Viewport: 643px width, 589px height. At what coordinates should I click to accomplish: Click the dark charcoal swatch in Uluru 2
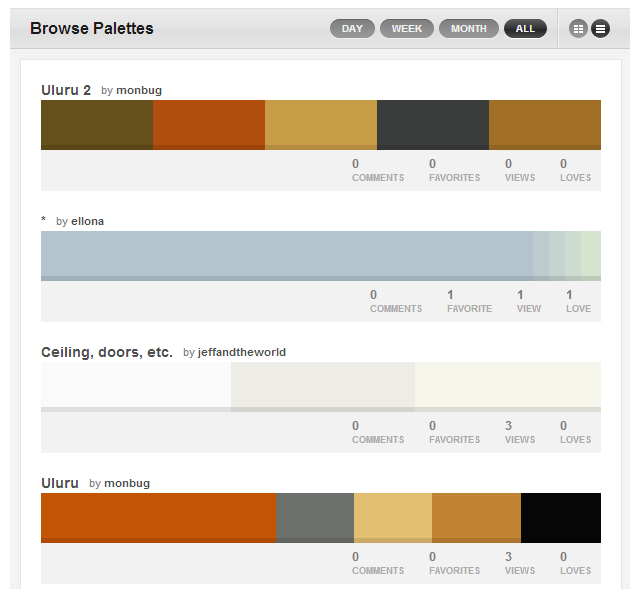coord(432,124)
